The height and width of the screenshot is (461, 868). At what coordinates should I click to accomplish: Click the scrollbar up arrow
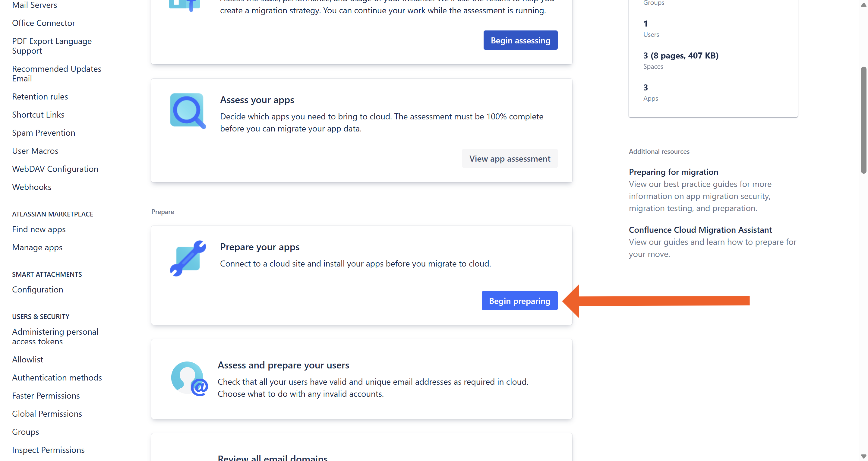[x=863, y=5]
